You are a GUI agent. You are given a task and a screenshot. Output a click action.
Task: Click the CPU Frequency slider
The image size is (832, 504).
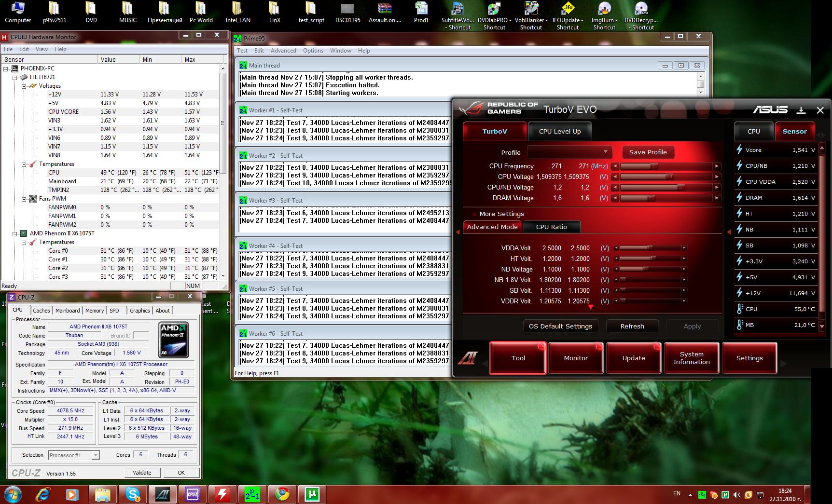[666, 166]
